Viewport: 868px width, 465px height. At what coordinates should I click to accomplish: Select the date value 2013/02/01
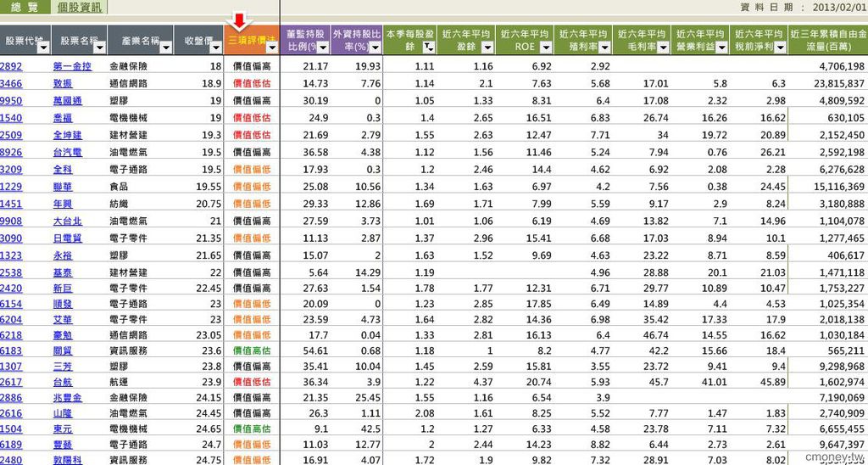pos(841,8)
